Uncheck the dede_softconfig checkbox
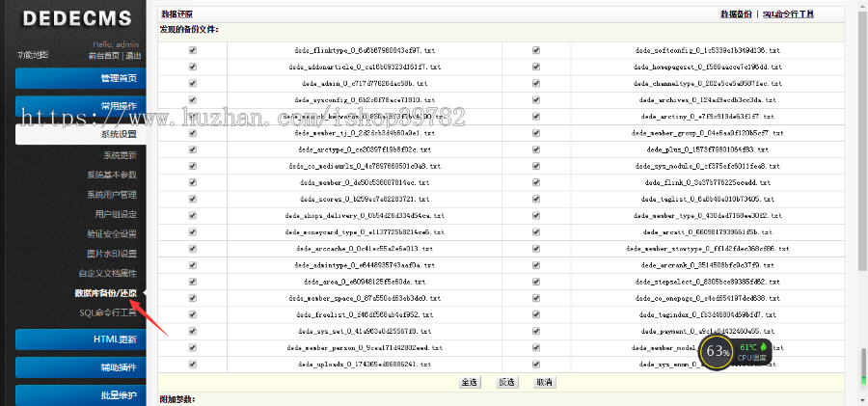Viewport: 868px width, 406px height. (x=536, y=50)
